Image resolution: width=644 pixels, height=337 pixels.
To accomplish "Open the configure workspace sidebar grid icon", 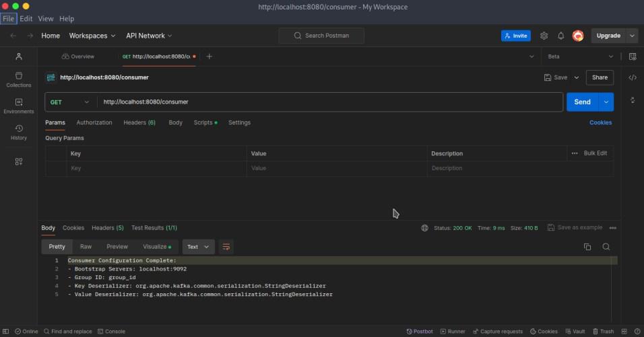I will (18, 161).
